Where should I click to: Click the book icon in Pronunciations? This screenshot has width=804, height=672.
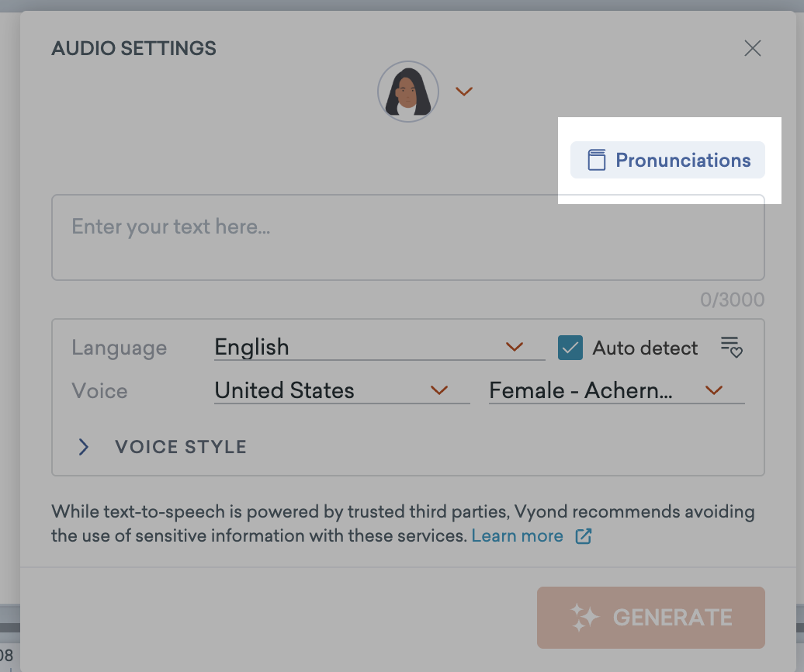tap(596, 161)
